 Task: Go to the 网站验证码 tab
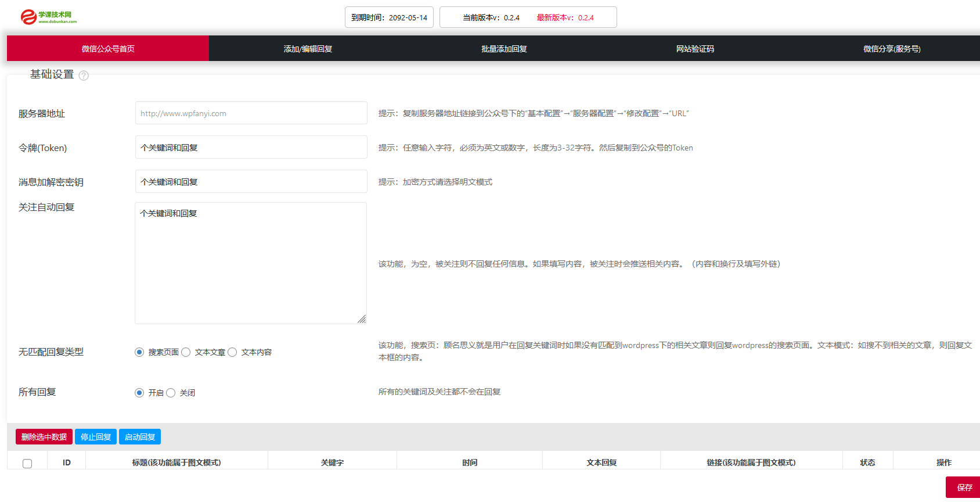(695, 49)
